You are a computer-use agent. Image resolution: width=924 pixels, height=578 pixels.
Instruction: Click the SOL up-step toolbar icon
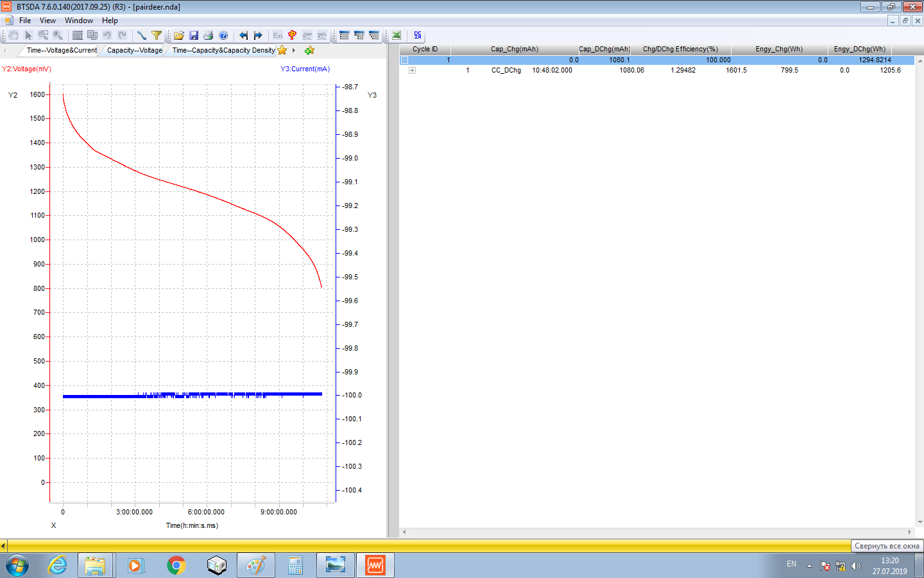click(x=307, y=35)
